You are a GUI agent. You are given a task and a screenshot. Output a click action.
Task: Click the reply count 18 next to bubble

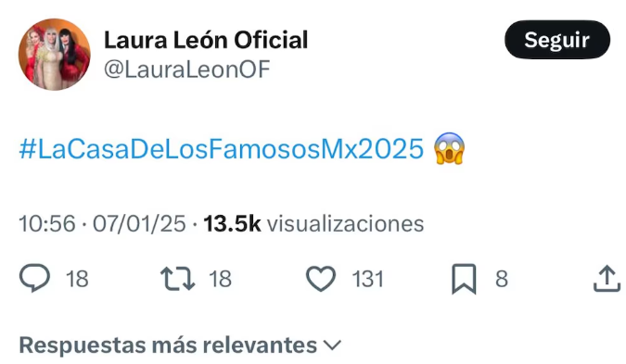click(77, 279)
